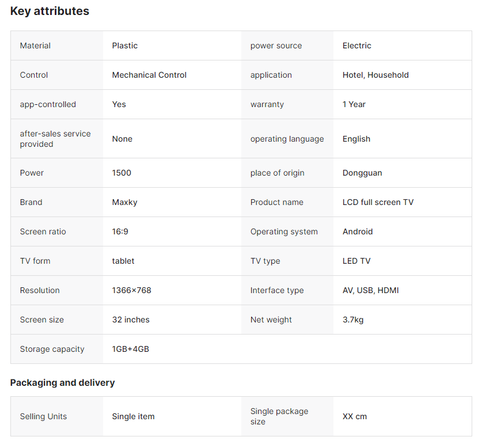Select the 1366×768 resolution value
Viewport: 482px width, 448px height.
(x=131, y=290)
